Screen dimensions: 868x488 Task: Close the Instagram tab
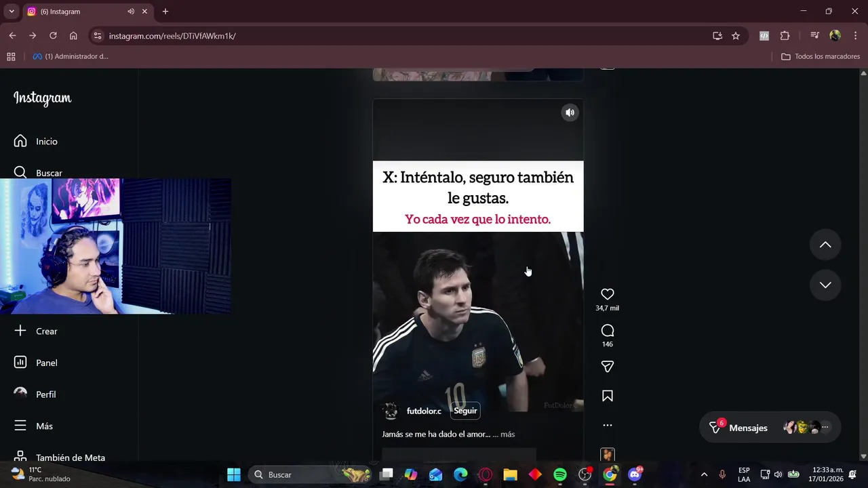144,12
